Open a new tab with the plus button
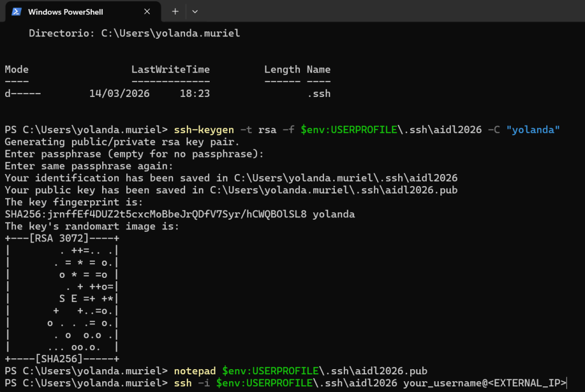Screen dimensions: 585x392 coord(175,11)
